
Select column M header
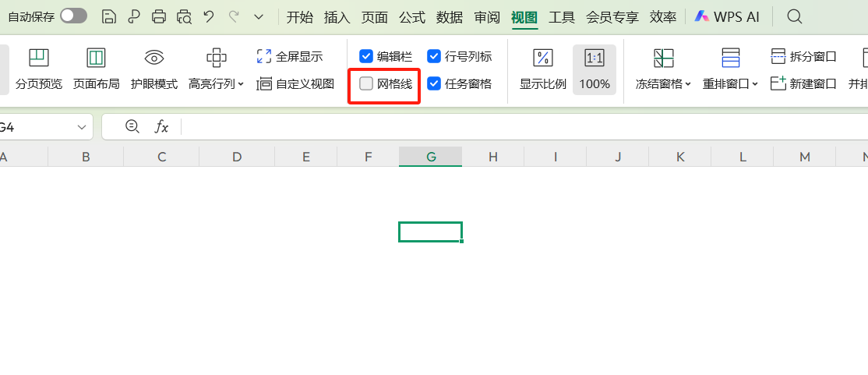[x=805, y=157]
